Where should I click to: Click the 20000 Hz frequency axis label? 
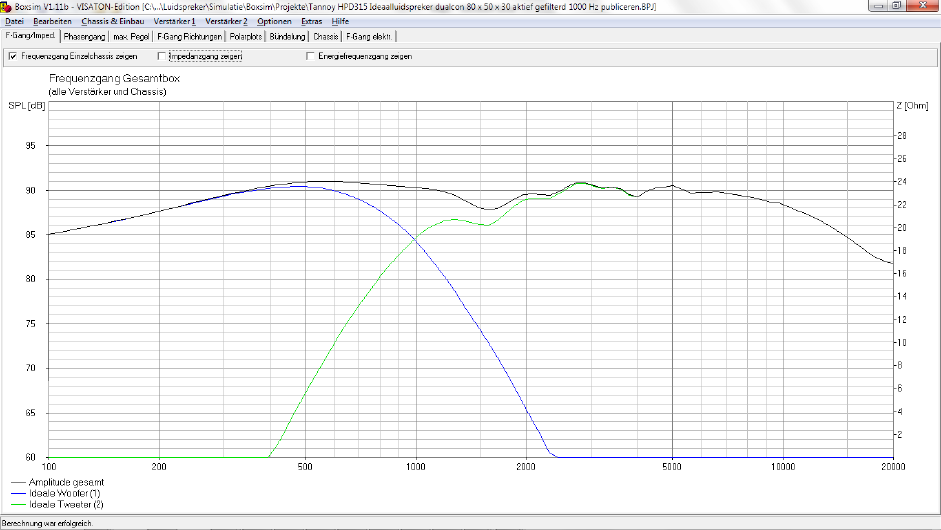pos(893,466)
